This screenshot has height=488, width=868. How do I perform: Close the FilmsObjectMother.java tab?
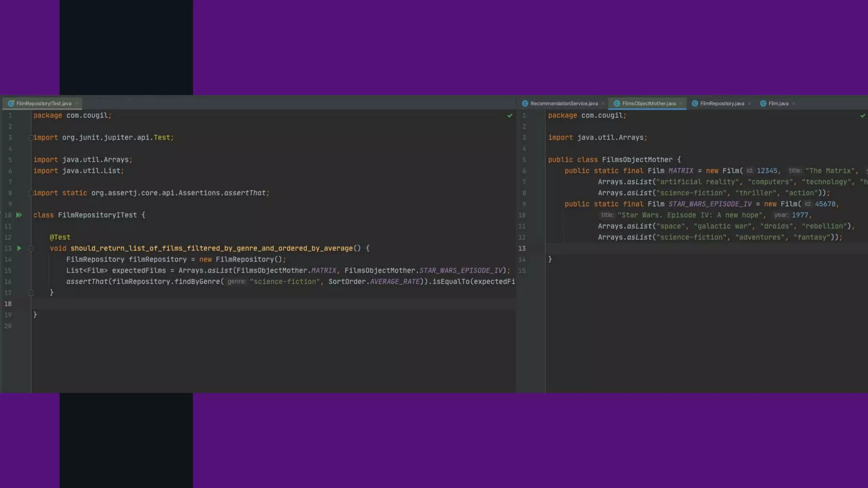coord(681,103)
